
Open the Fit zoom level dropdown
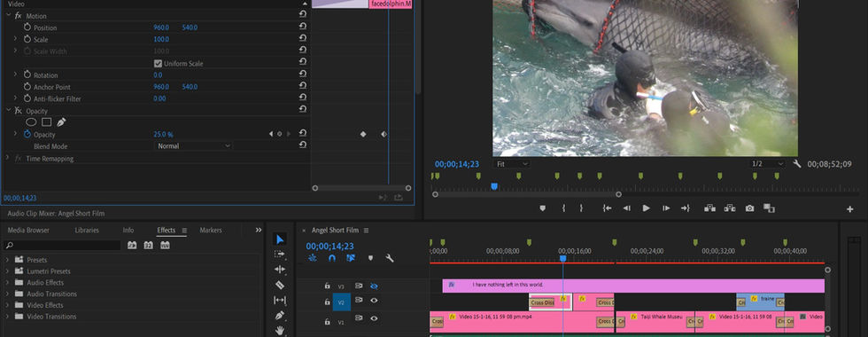[x=512, y=164]
